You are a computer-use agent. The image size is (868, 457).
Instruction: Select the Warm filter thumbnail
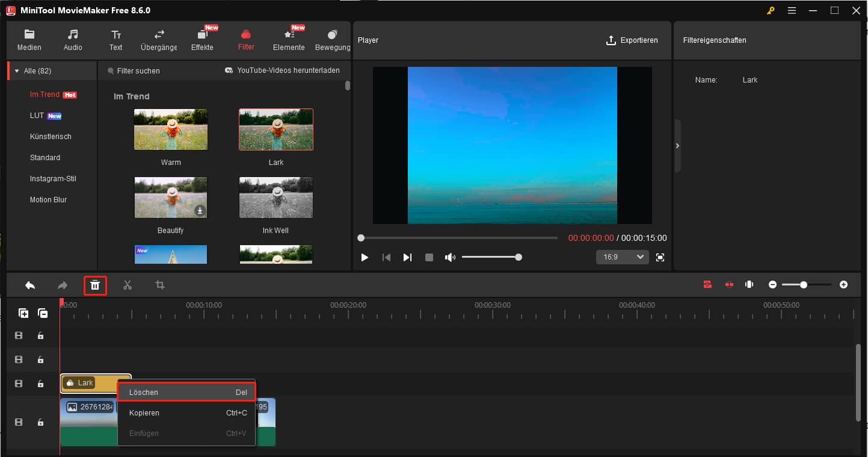click(x=170, y=129)
